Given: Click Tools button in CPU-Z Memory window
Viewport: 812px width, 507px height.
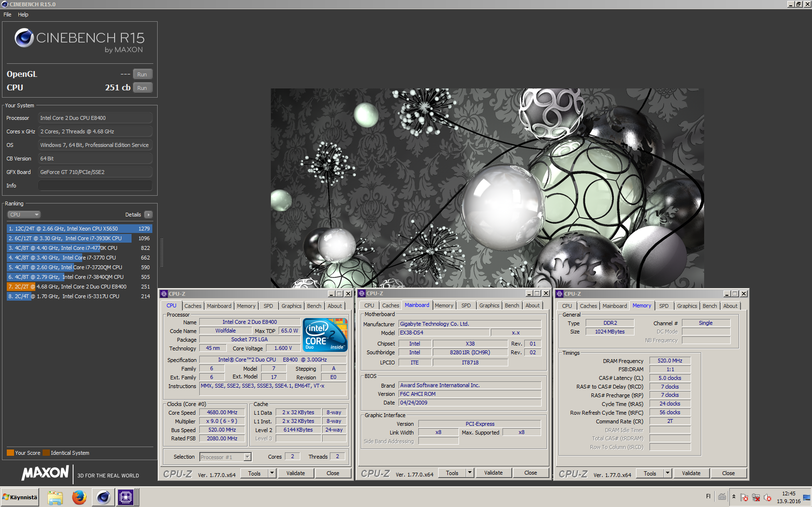Looking at the screenshot, I should point(650,473).
